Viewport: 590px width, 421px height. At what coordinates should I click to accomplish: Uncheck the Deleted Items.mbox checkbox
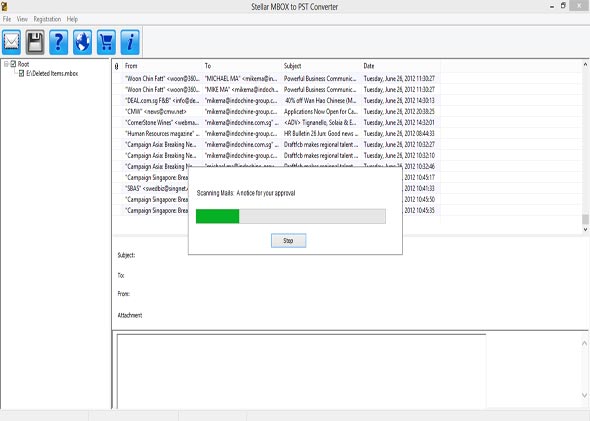[x=21, y=73]
